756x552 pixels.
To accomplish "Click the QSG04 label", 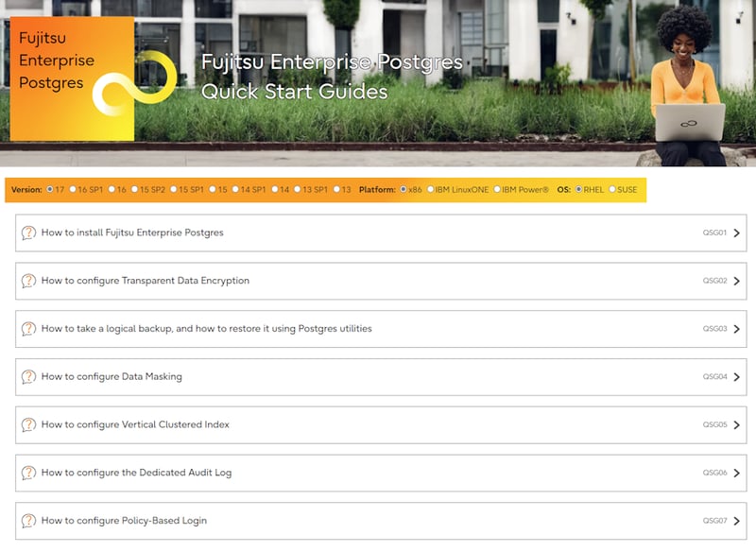I will click(714, 376).
